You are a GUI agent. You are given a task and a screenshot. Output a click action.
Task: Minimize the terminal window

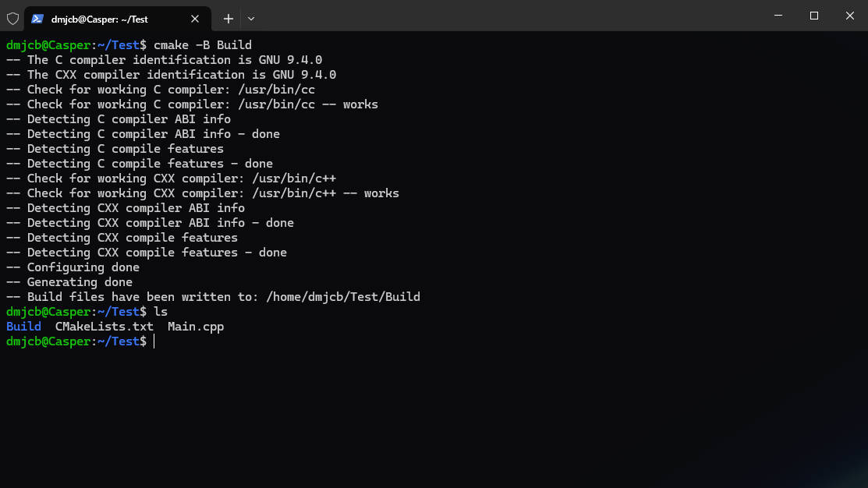coord(778,16)
